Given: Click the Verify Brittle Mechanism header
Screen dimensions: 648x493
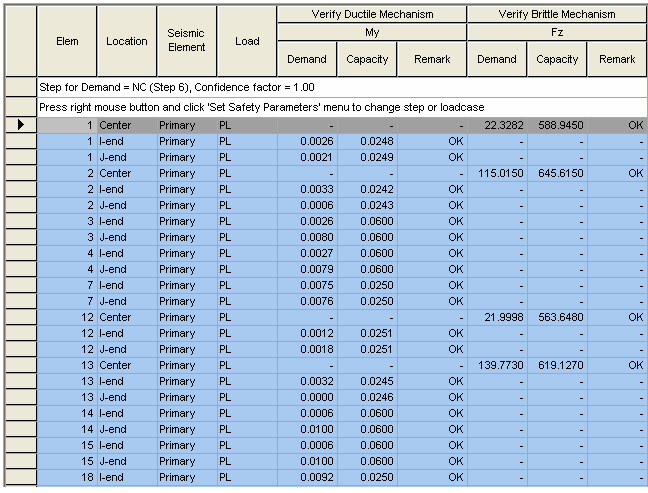Looking at the screenshot, I should (557, 15).
